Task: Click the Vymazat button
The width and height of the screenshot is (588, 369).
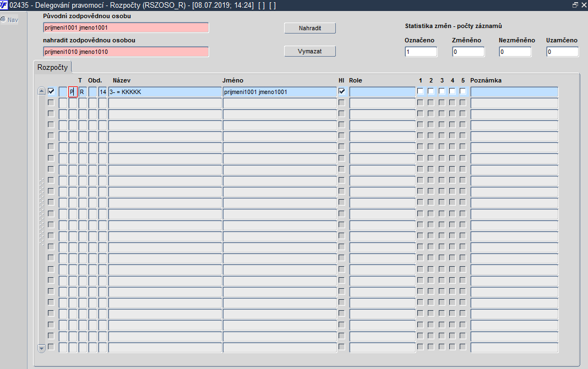Action: tap(310, 51)
